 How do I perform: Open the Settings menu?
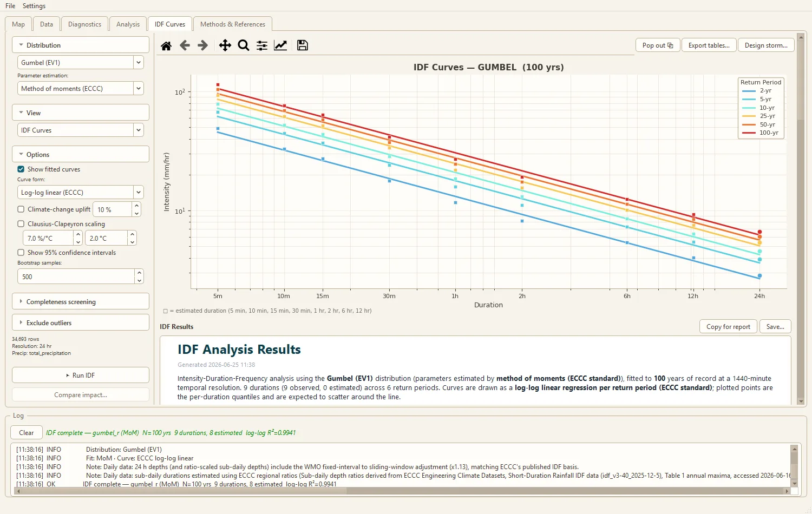pyautogui.click(x=34, y=6)
